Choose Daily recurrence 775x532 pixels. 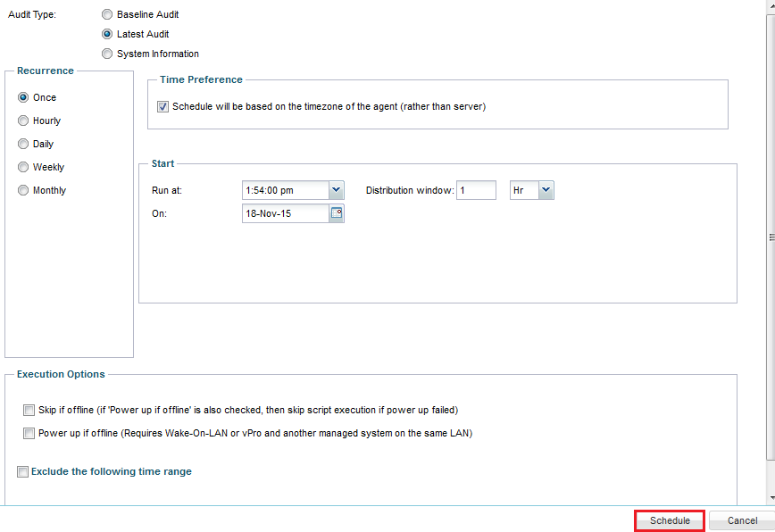point(22,144)
